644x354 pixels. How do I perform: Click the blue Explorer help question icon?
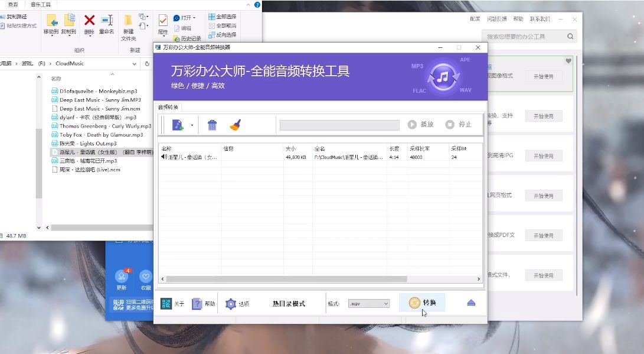click(x=257, y=5)
